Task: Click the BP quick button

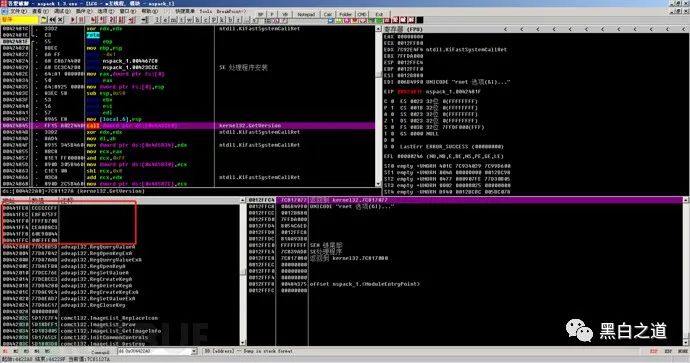Action: click(261, 14)
